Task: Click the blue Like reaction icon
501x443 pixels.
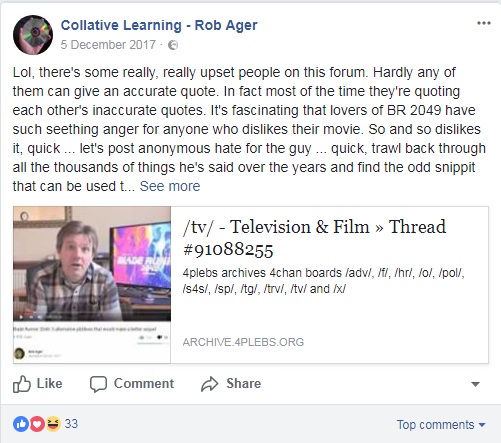Action: pos(21,424)
